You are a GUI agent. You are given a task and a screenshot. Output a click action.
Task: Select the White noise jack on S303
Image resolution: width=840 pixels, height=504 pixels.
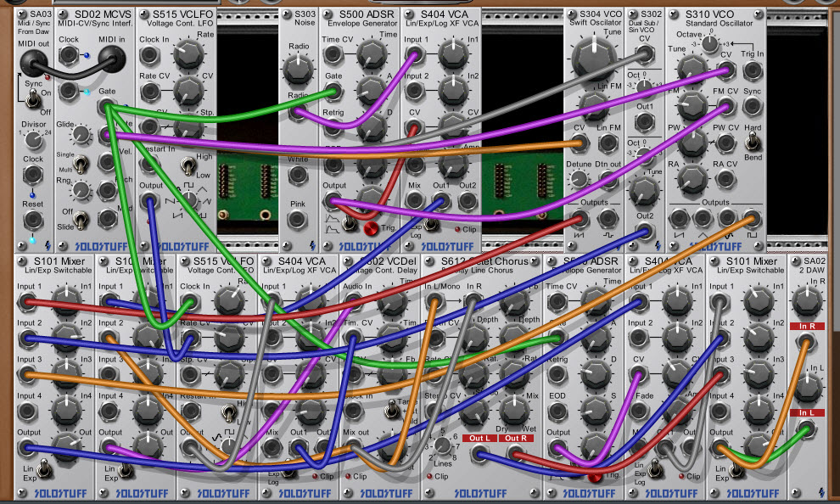click(298, 175)
